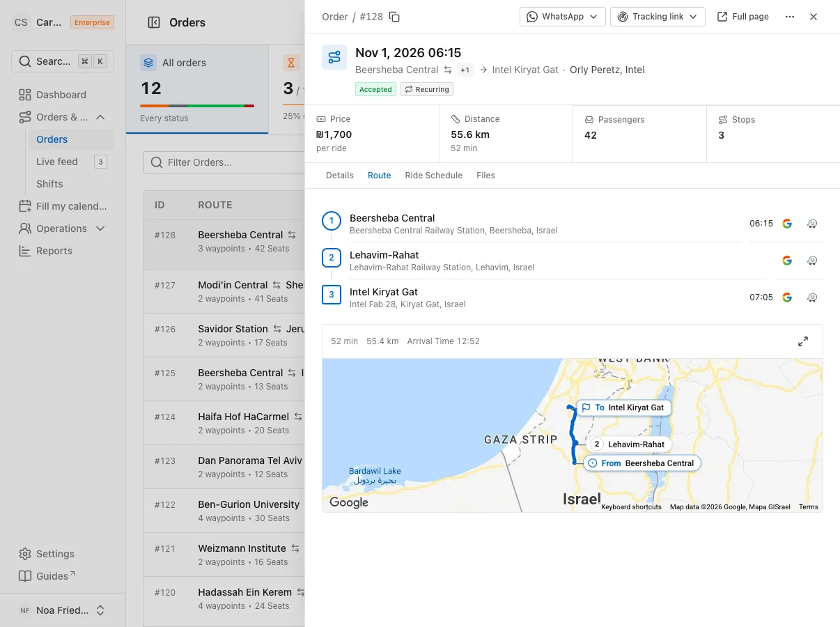
Task: Click the Filter Orders search field
Action: tap(224, 162)
